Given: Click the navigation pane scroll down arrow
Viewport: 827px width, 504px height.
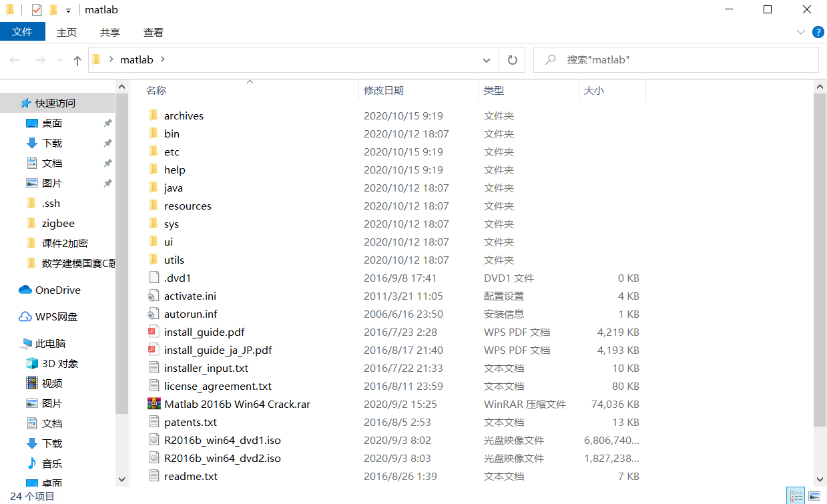Looking at the screenshot, I should tap(121, 479).
